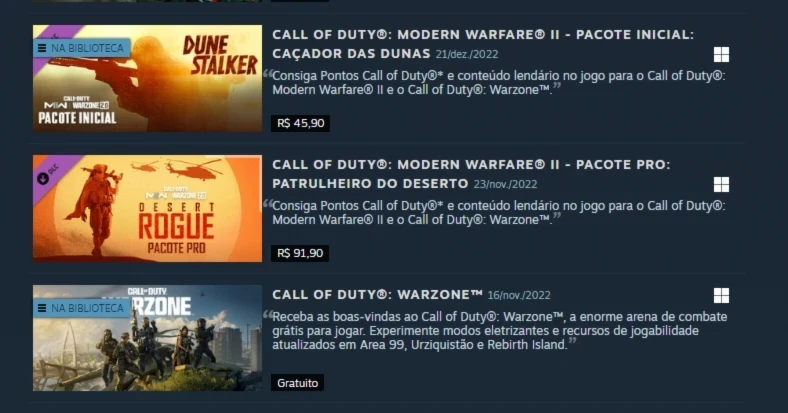Image resolution: width=788 pixels, height=413 pixels.
Task: Open the Call of Duty Warzone thumbnail
Action: [x=147, y=338]
